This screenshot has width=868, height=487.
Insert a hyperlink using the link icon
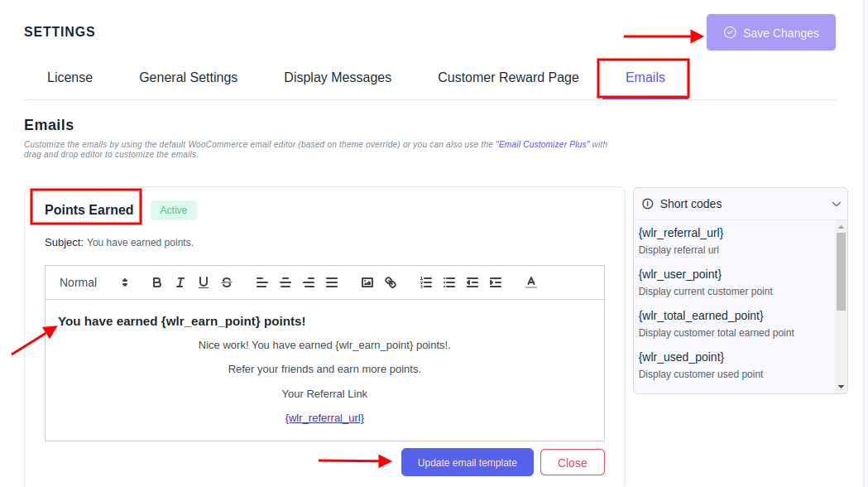pos(390,282)
